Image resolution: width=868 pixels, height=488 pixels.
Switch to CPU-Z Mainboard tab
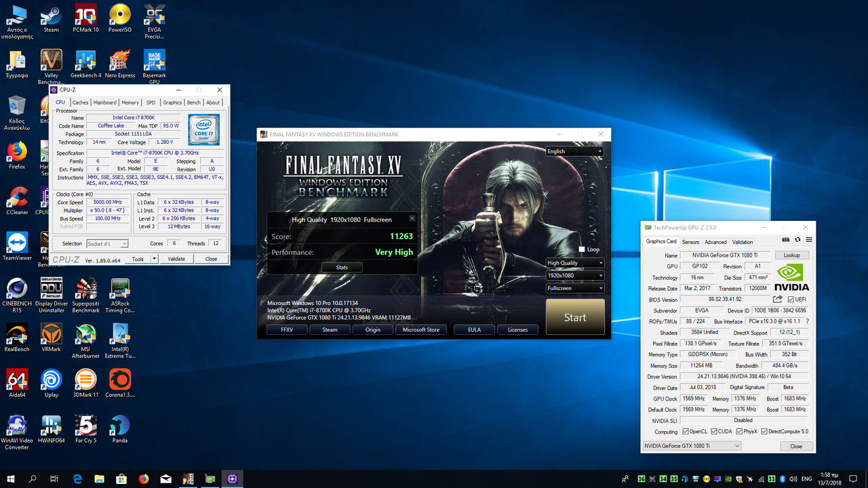pyautogui.click(x=104, y=102)
